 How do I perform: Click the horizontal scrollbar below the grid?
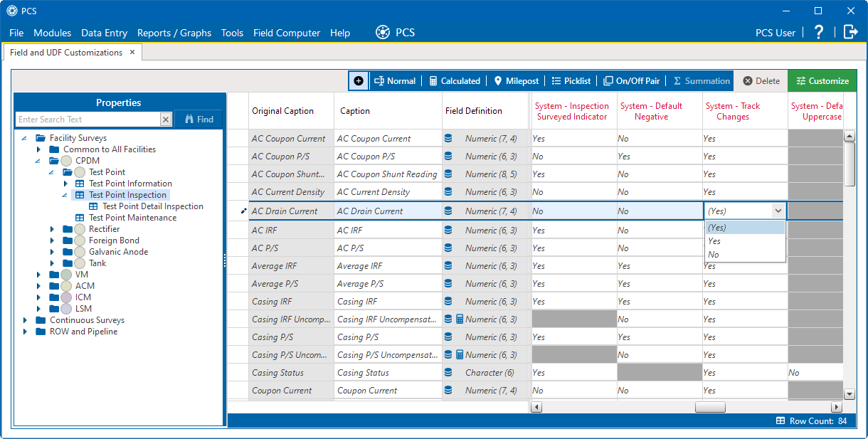(x=710, y=406)
